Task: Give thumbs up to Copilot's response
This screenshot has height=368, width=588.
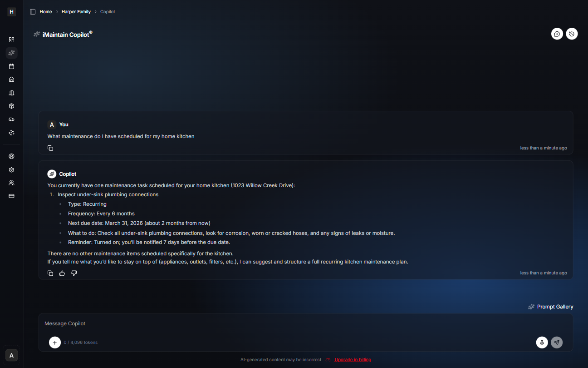Action: (62, 273)
